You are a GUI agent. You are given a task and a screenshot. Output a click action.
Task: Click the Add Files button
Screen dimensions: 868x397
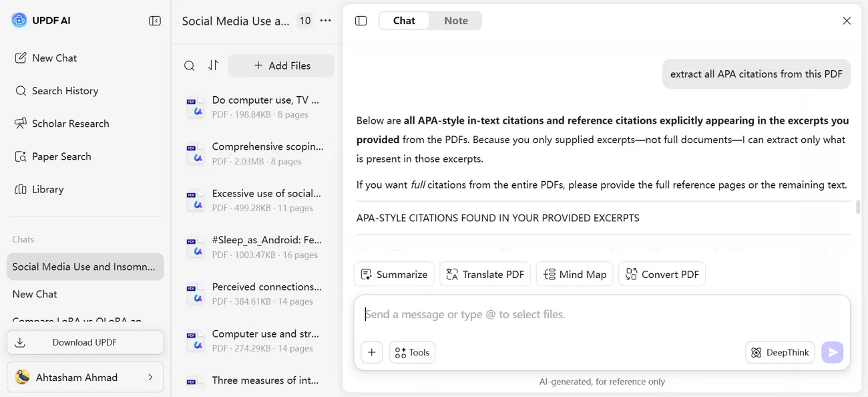click(x=281, y=65)
